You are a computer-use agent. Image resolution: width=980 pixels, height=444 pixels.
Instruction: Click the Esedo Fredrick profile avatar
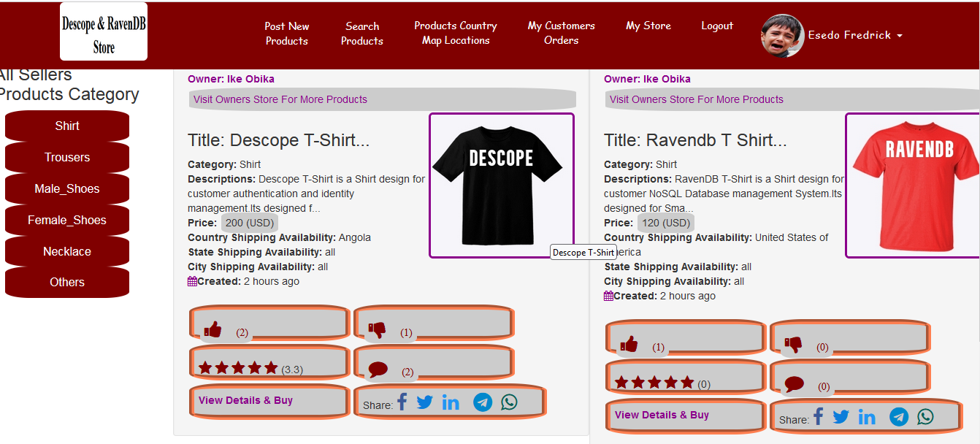tap(783, 36)
